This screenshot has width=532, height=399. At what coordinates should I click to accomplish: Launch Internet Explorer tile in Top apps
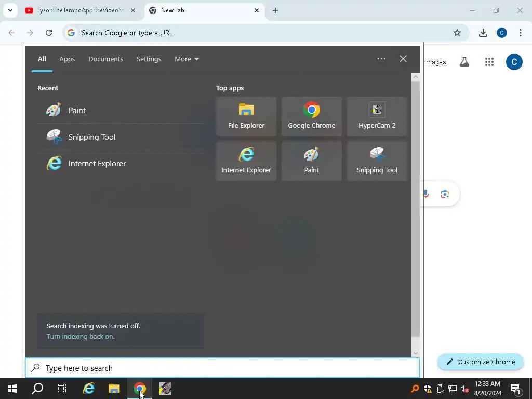[x=246, y=161]
